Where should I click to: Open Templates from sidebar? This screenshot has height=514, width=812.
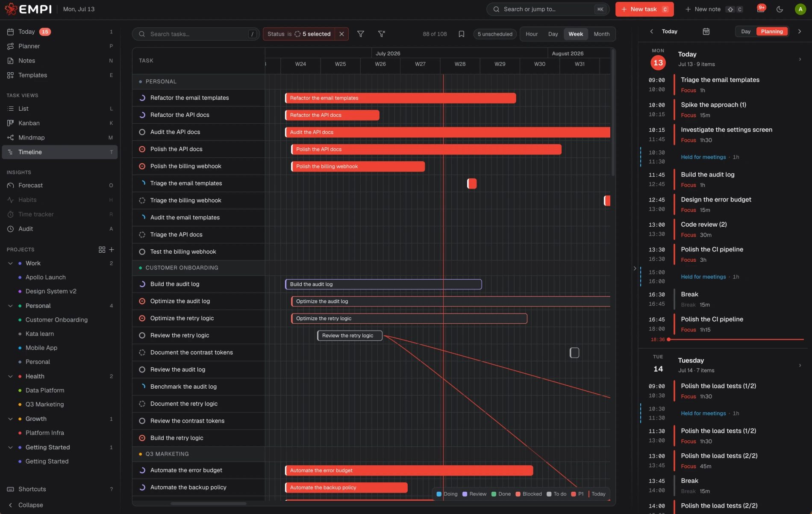click(60, 75)
